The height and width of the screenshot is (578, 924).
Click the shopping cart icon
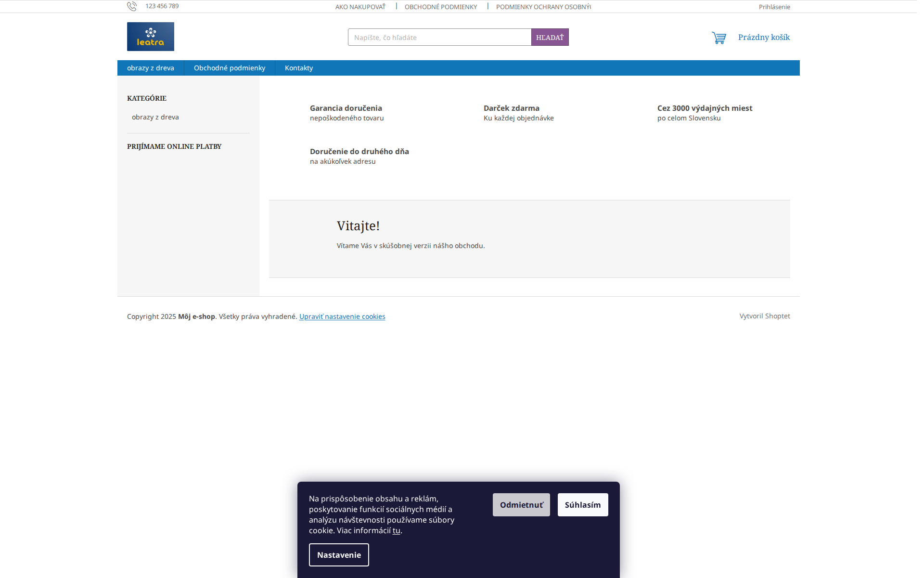[x=719, y=37]
